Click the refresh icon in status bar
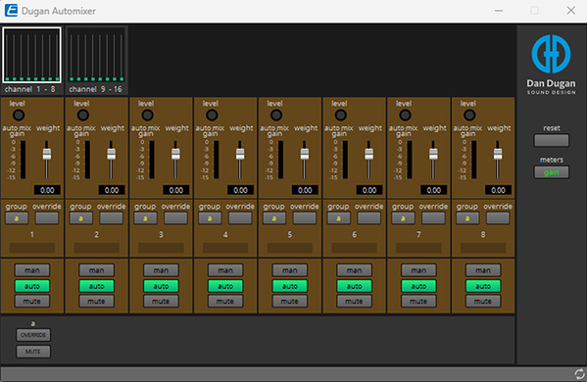 click(x=580, y=374)
